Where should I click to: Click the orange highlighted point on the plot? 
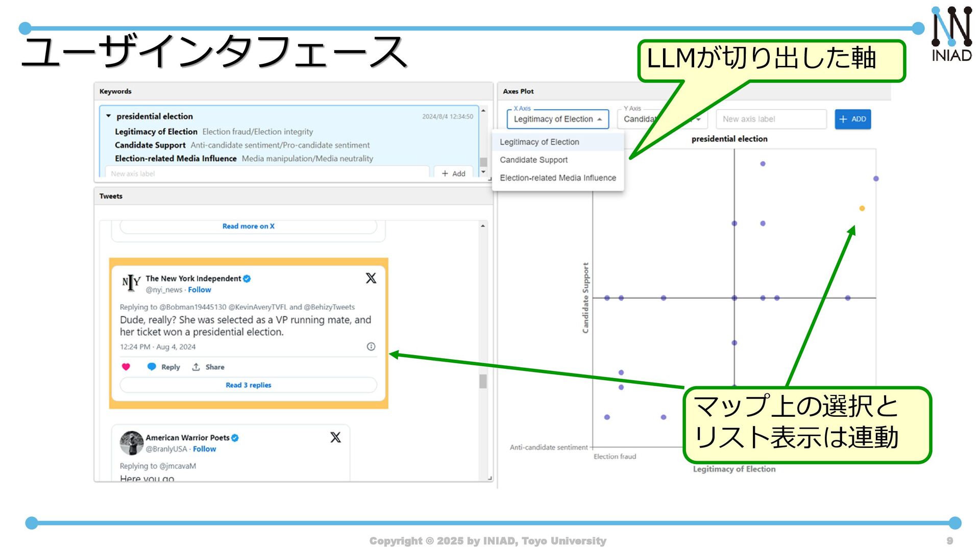click(862, 208)
